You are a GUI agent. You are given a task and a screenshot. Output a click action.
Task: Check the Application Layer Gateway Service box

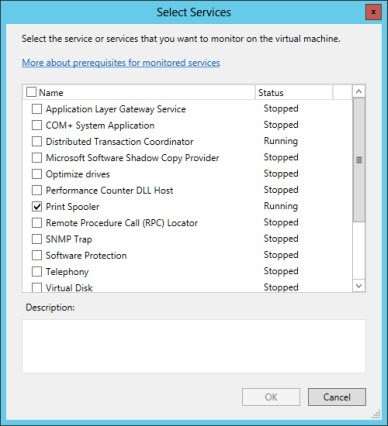tap(37, 109)
